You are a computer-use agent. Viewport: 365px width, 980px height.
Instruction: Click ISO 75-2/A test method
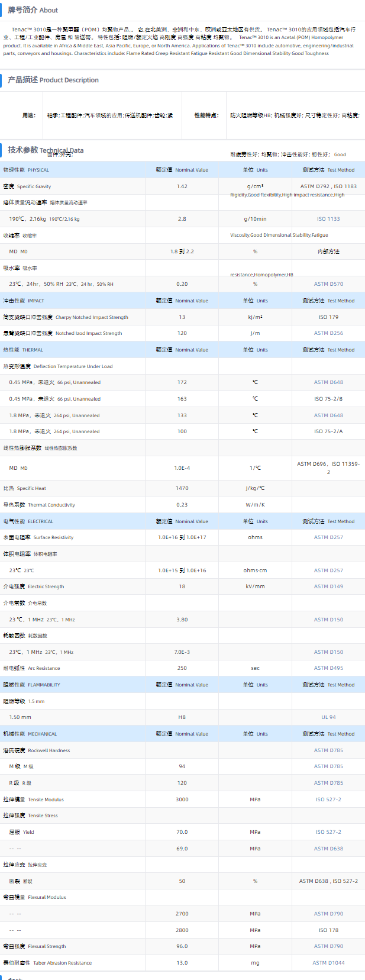click(x=328, y=431)
